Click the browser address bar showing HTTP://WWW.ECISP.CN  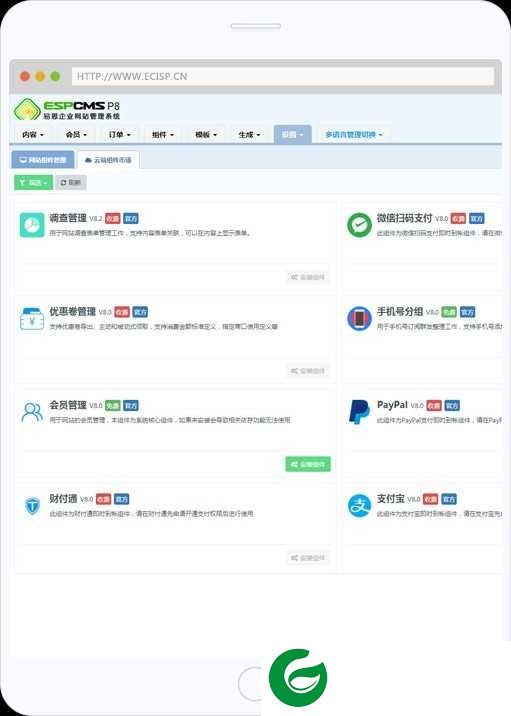(x=283, y=76)
